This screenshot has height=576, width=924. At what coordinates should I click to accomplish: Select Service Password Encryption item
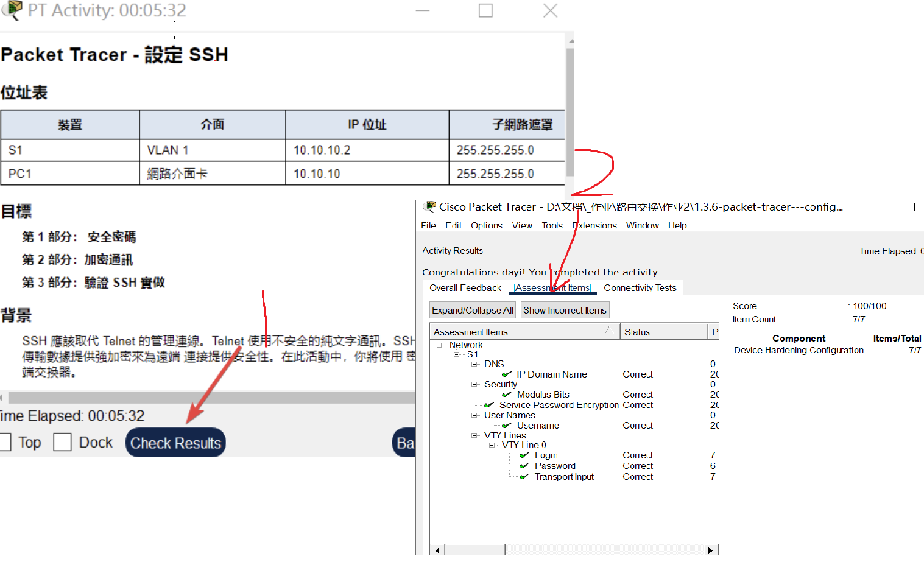click(x=559, y=405)
